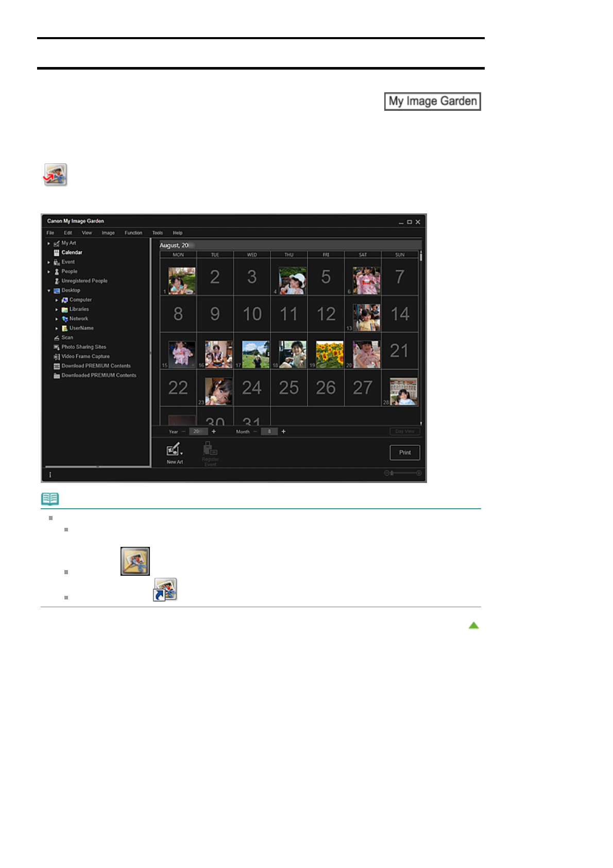Select the My Art icon in the tree
613x868 pixels.
[57, 243]
